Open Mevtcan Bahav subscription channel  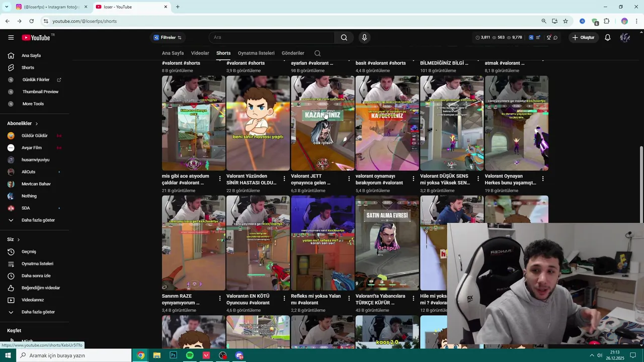coord(36,184)
